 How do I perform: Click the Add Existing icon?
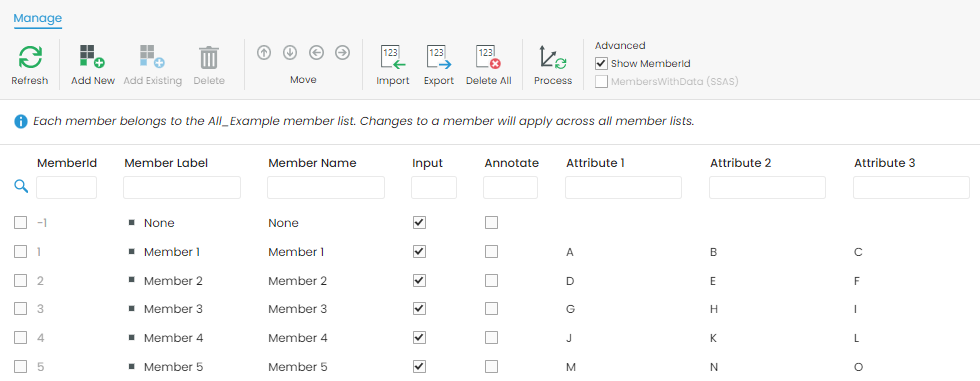point(152,57)
